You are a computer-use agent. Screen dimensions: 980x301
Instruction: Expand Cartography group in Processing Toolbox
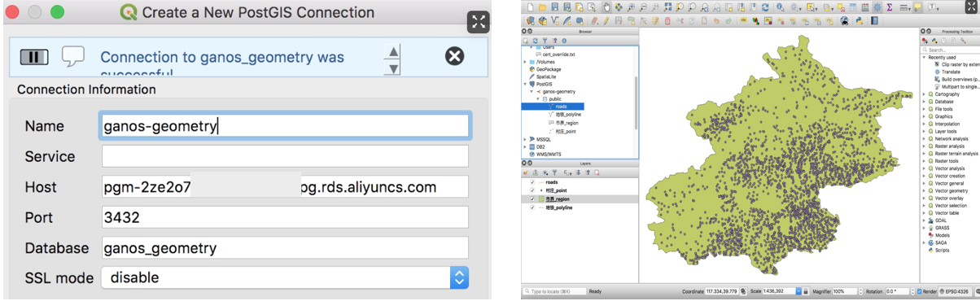pos(924,94)
